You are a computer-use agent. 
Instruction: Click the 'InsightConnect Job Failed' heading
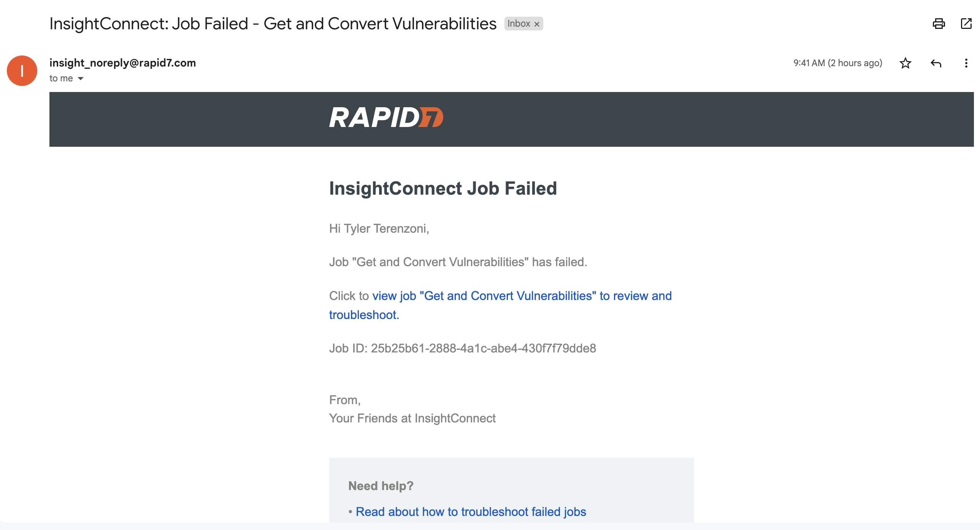[443, 189]
